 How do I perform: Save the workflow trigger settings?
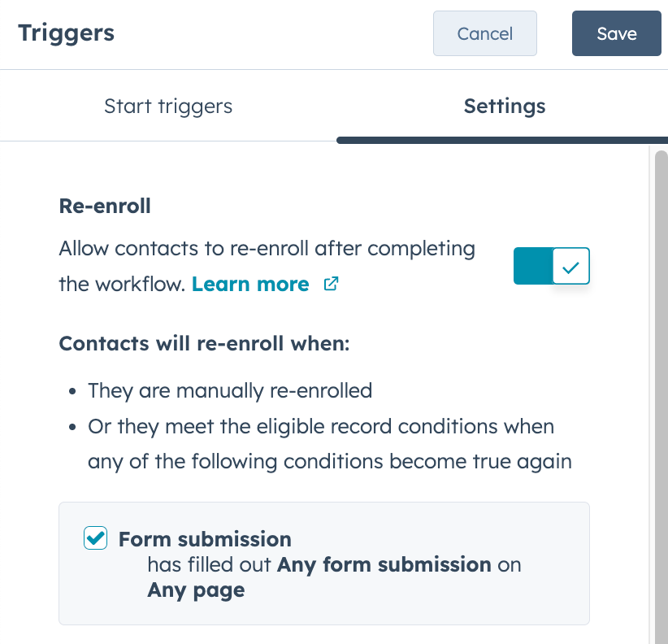[616, 33]
